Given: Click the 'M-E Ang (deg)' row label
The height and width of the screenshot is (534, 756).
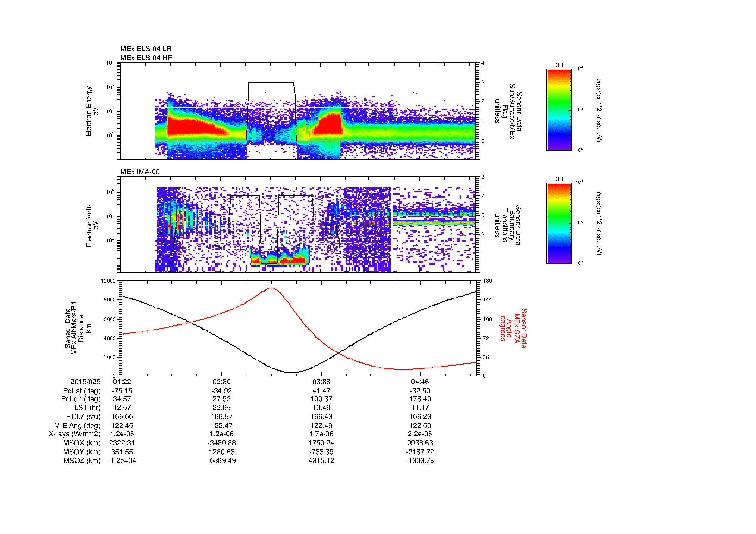Looking at the screenshot, I should click(77, 425).
